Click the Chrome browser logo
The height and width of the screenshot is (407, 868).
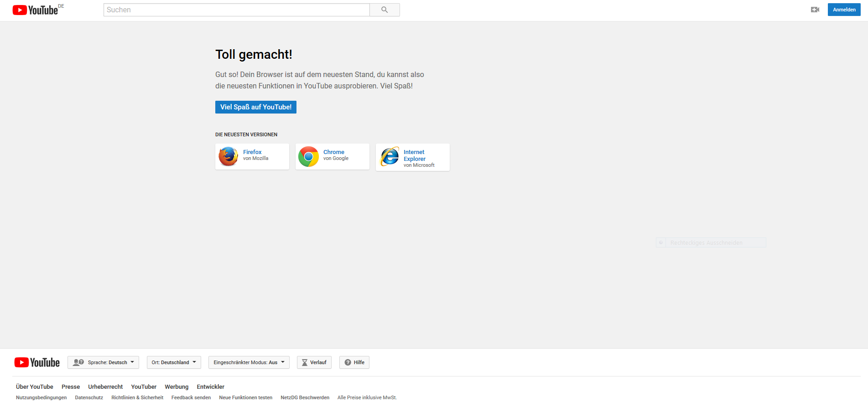pos(309,156)
